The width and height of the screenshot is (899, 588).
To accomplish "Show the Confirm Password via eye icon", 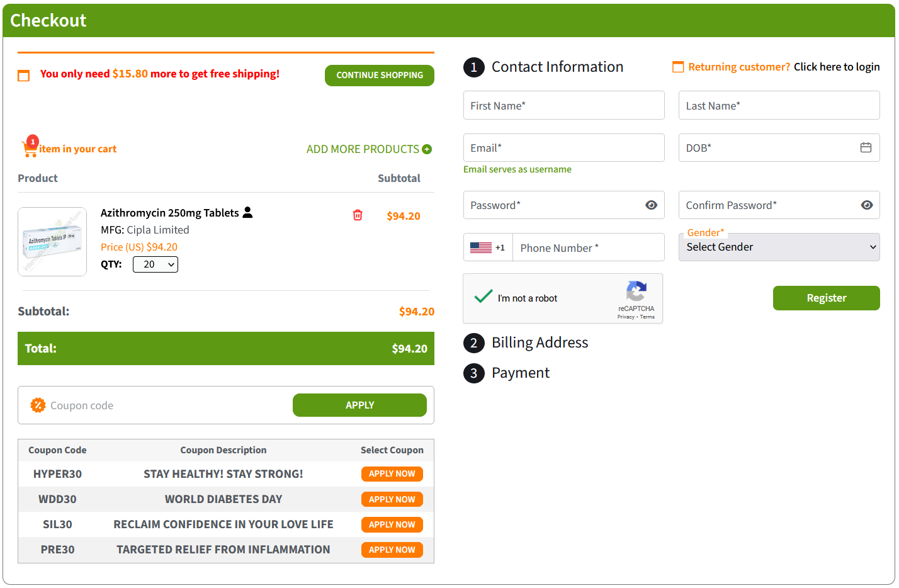I will tap(867, 205).
